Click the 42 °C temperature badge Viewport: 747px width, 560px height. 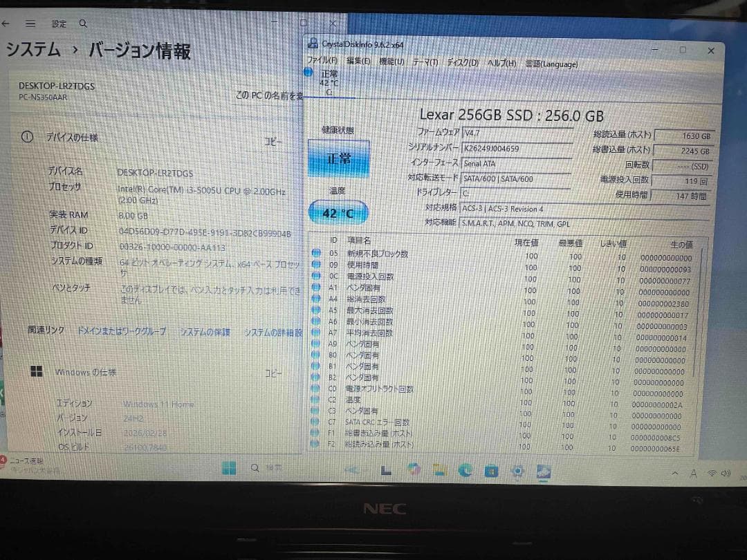(338, 213)
